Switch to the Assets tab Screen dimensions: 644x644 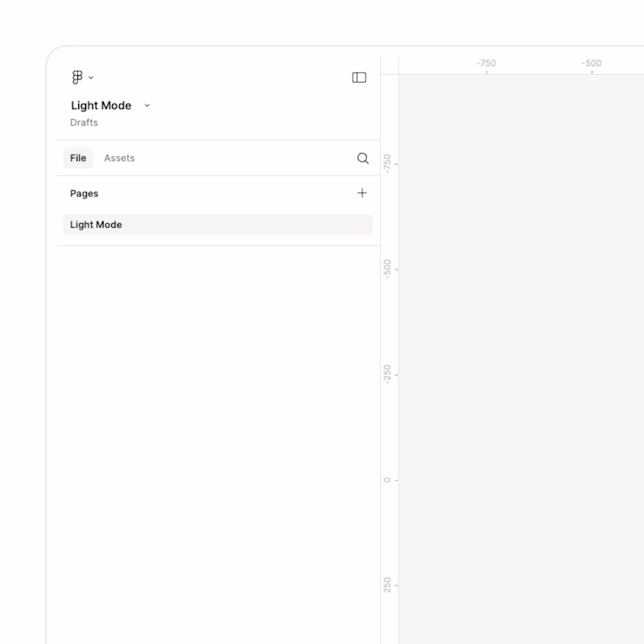(x=119, y=158)
